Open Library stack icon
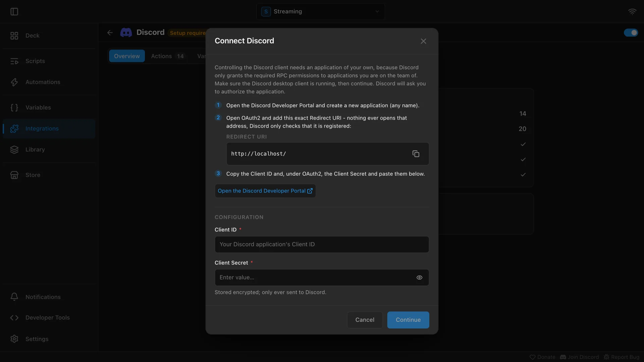This screenshot has height=362, width=644. click(x=14, y=149)
